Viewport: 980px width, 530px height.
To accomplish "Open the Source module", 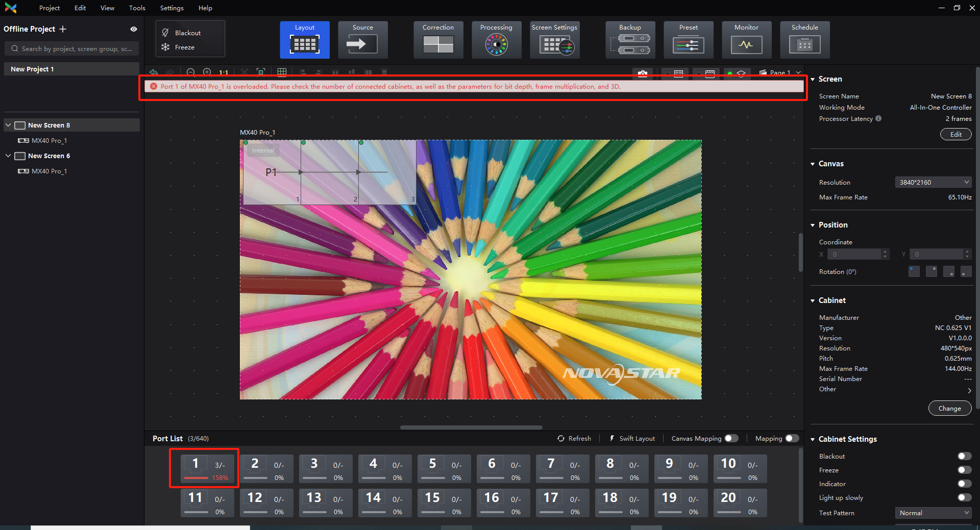I will [362, 40].
